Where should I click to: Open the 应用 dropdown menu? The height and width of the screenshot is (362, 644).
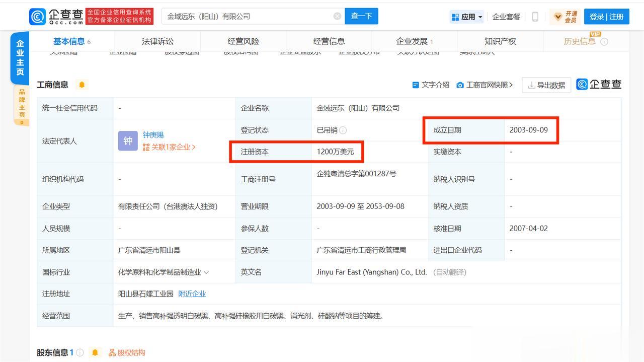tap(467, 17)
